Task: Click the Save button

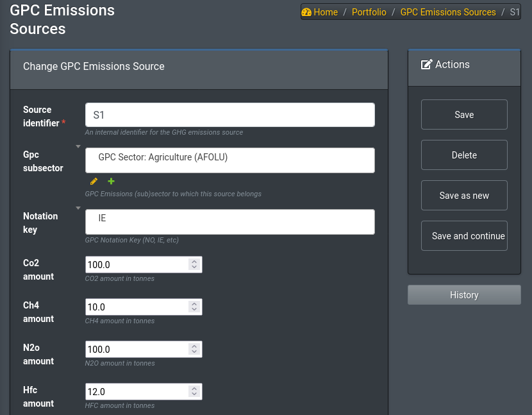Action: click(x=464, y=114)
